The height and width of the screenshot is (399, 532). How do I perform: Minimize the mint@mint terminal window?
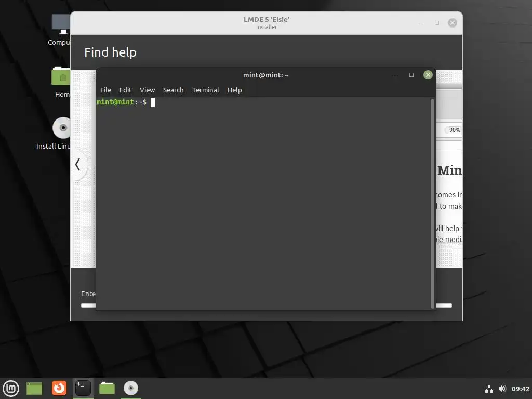pyautogui.click(x=395, y=75)
